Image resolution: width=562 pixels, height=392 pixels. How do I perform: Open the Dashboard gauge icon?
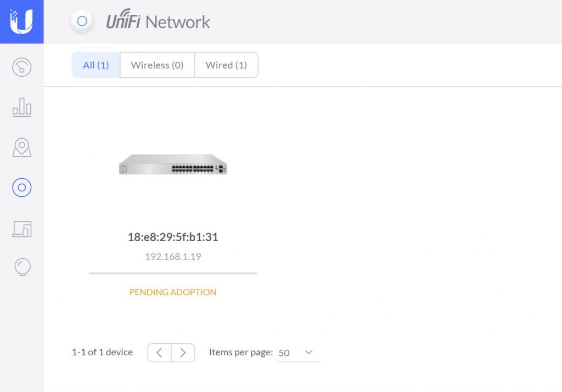pyautogui.click(x=22, y=67)
